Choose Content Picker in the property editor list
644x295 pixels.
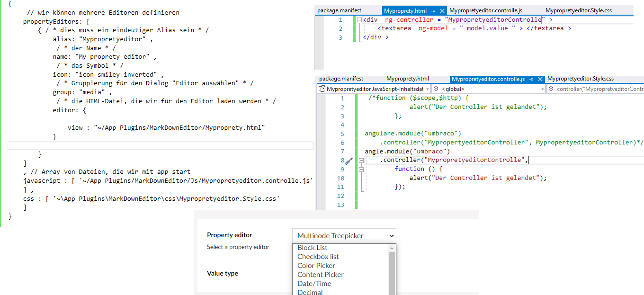click(340, 275)
